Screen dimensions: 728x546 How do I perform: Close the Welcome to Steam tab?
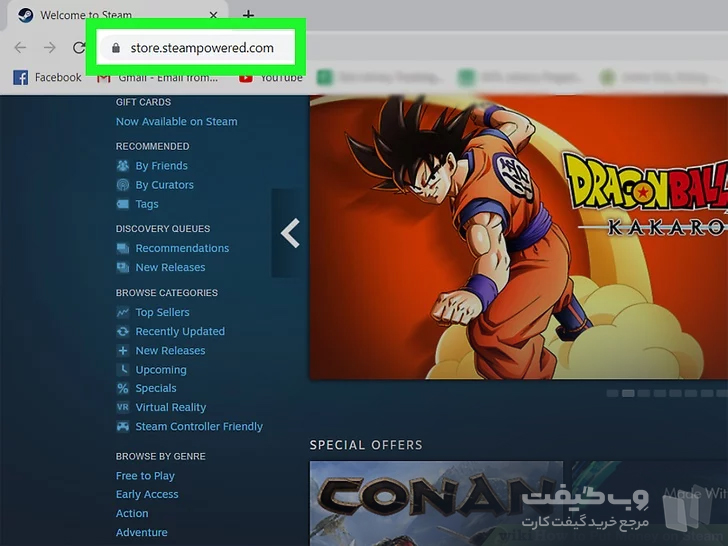click(213, 15)
